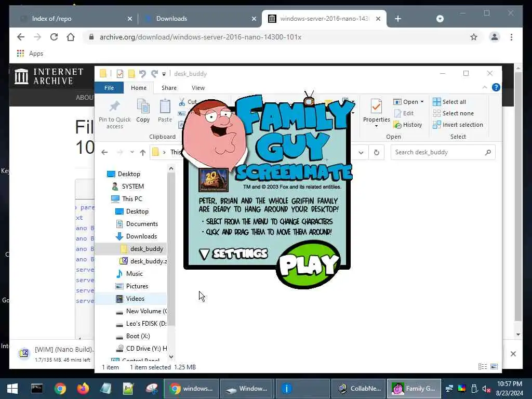This screenshot has height=399, width=532.
Task: Open Quick Access Toolbar customize dropdown
Action: click(164, 74)
